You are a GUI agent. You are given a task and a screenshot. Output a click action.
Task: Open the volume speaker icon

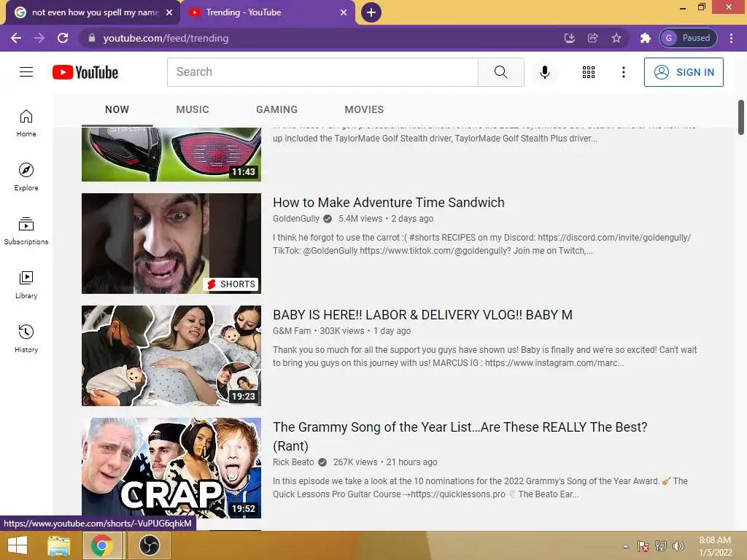(678, 546)
